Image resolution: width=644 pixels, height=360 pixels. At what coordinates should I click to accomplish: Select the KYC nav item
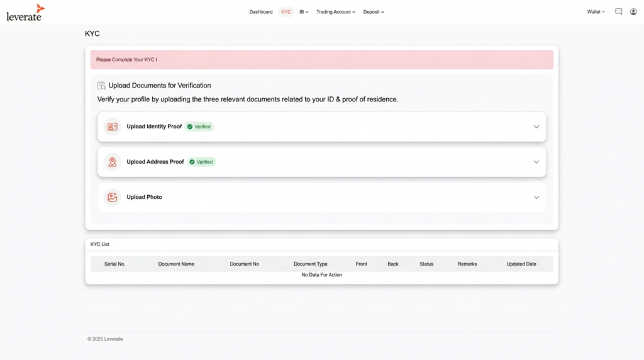pyautogui.click(x=286, y=12)
